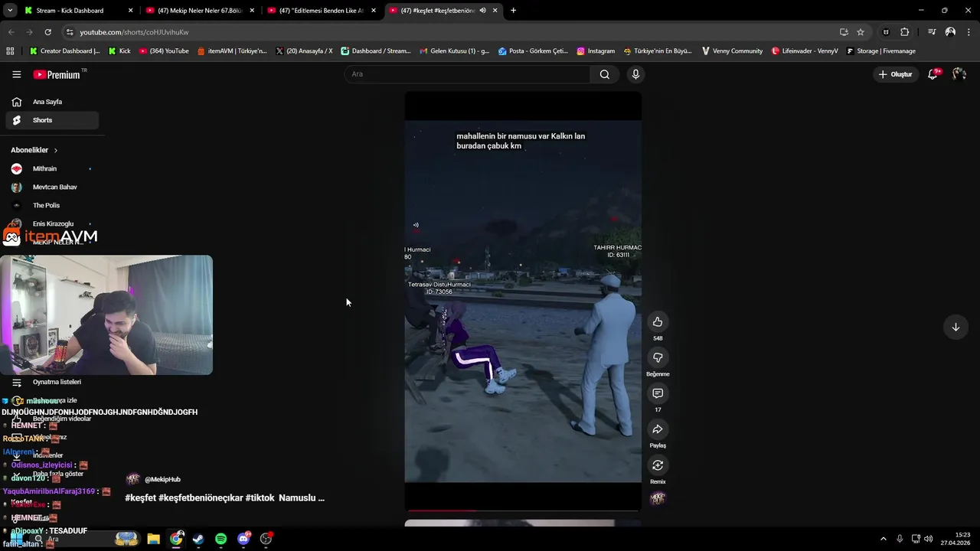Bookmark this page with star icon

(861, 32)
